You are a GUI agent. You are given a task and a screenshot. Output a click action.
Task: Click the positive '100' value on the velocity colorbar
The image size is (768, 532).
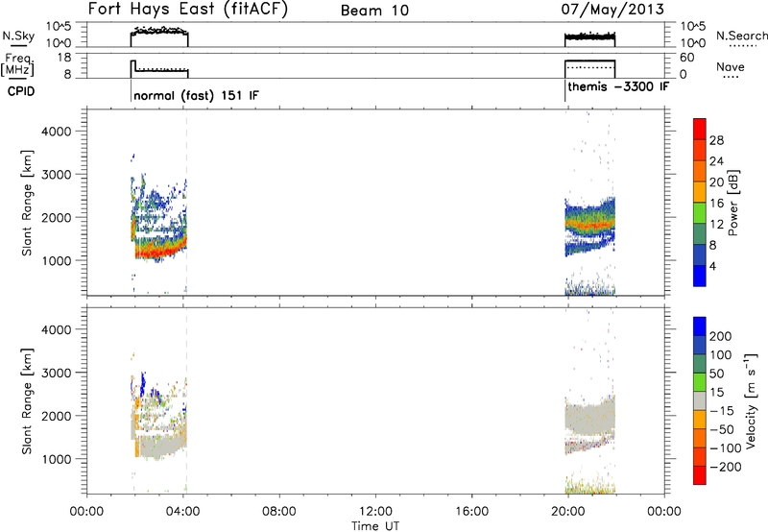(721, 355)
